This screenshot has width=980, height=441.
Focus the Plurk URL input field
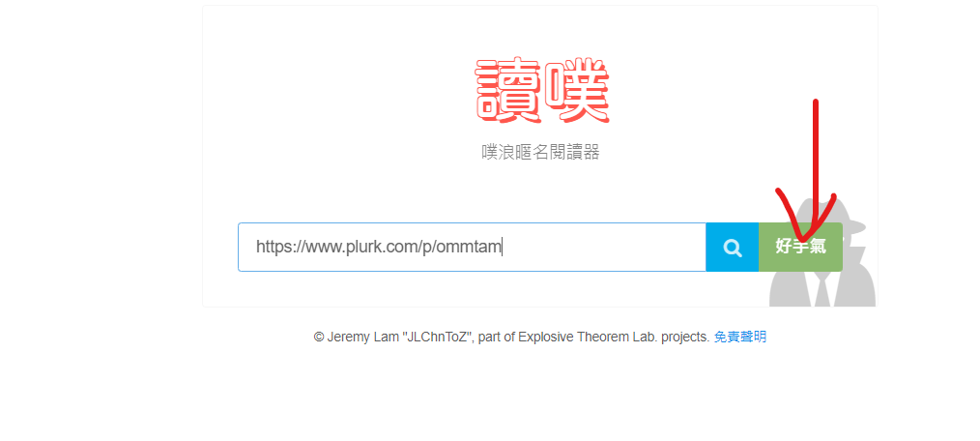[472, 247]
